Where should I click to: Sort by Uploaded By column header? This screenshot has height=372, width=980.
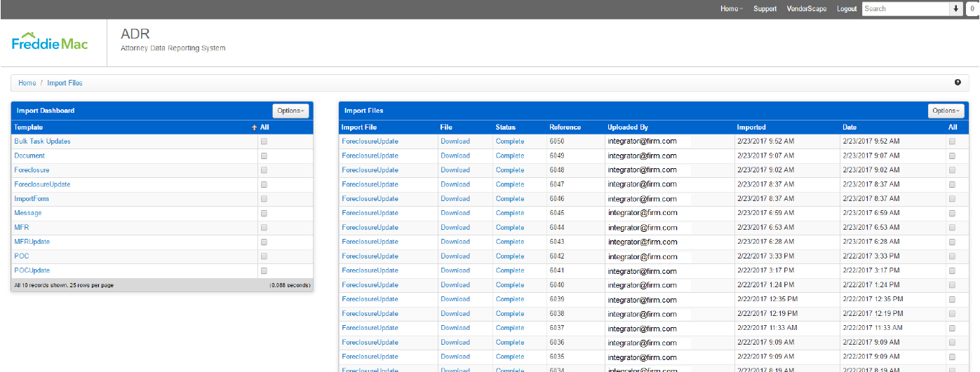point(628,128)
